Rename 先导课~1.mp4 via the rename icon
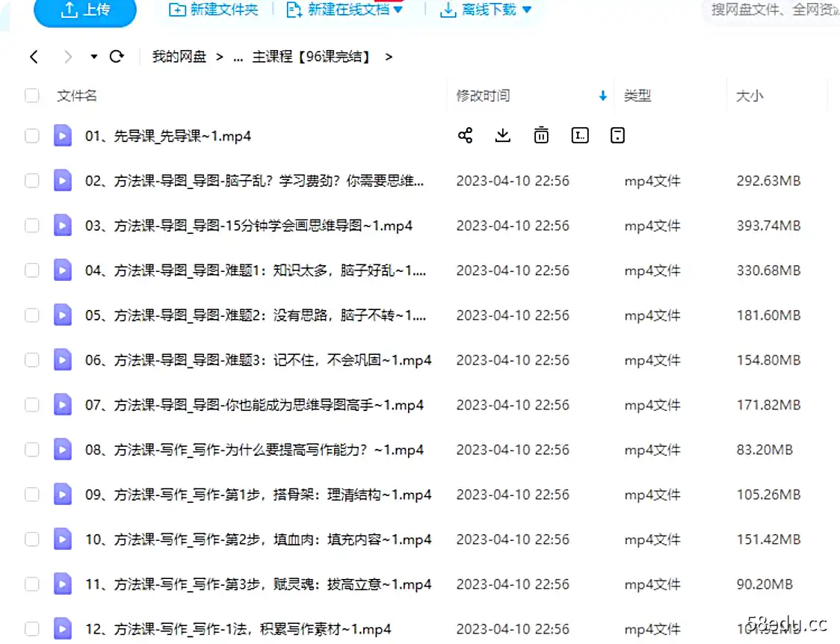The height and width of the screenshot is (644, 840). pos(579,135)
